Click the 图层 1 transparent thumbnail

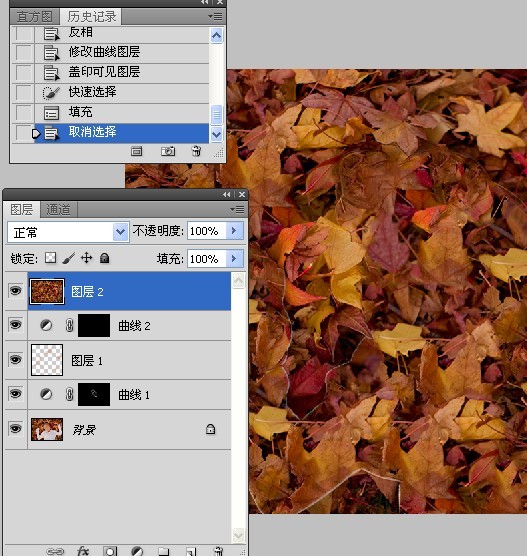pos(47,360)
